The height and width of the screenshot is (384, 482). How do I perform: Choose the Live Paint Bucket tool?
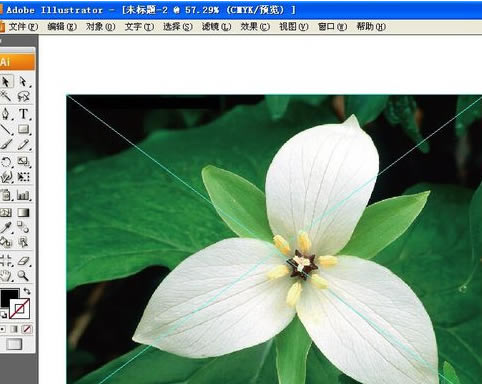click(x=6, y=242)
